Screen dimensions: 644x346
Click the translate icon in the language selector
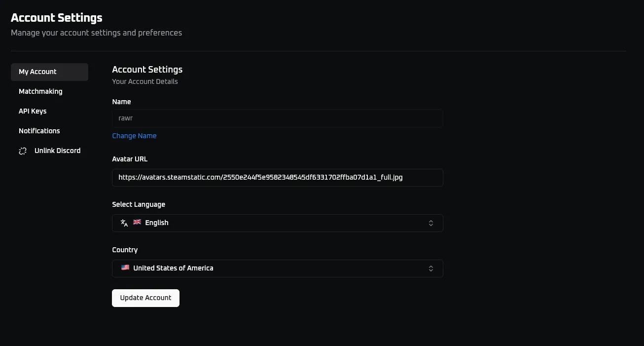(124, 223)
